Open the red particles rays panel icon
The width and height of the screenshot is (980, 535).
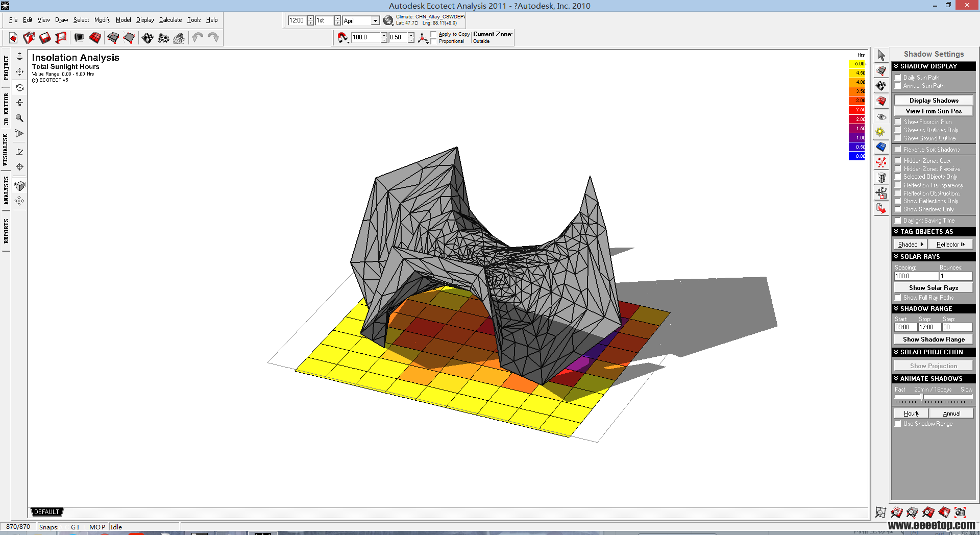click(881, 162)
